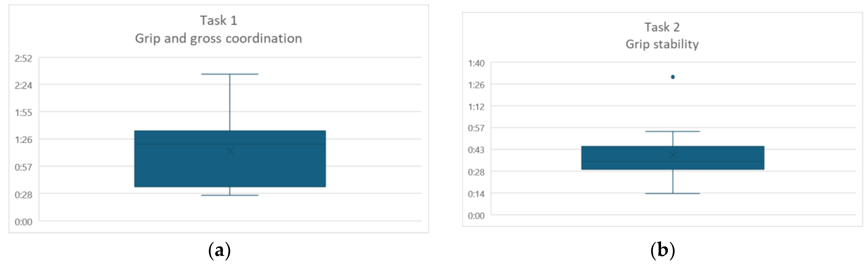868x268 pixels.
Task: Click the "Task 2" chart title
Action: click(x=662, y=27)
